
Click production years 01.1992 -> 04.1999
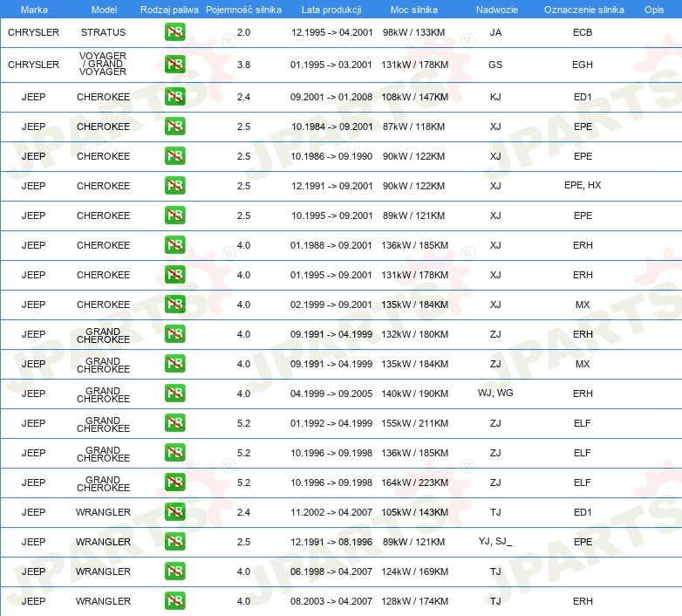click(331, 423)
